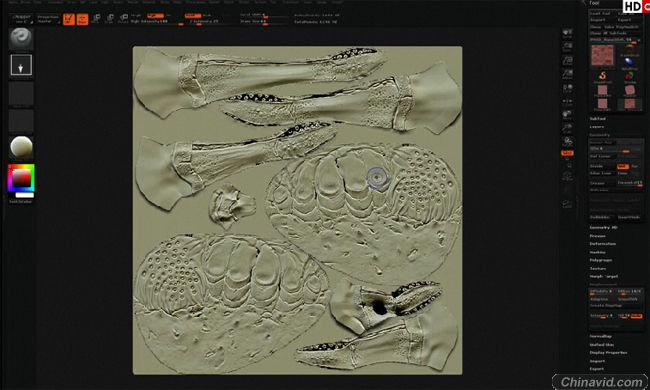Open the Polygroups section
The image size is (650, 390).
tap(601, 260)
